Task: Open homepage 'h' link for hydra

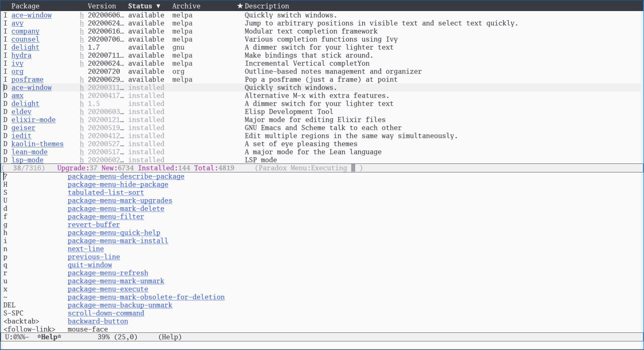Action: pyautogui.click(x=82, y=55)
